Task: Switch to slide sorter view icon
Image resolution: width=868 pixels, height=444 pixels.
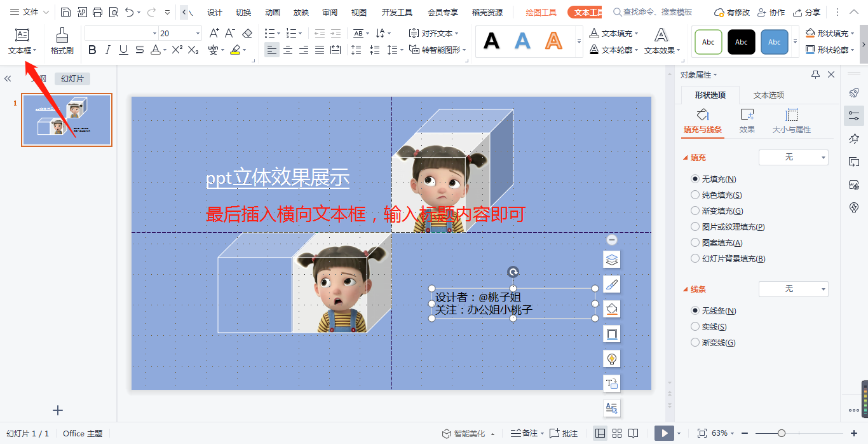Action: (616, 433)
